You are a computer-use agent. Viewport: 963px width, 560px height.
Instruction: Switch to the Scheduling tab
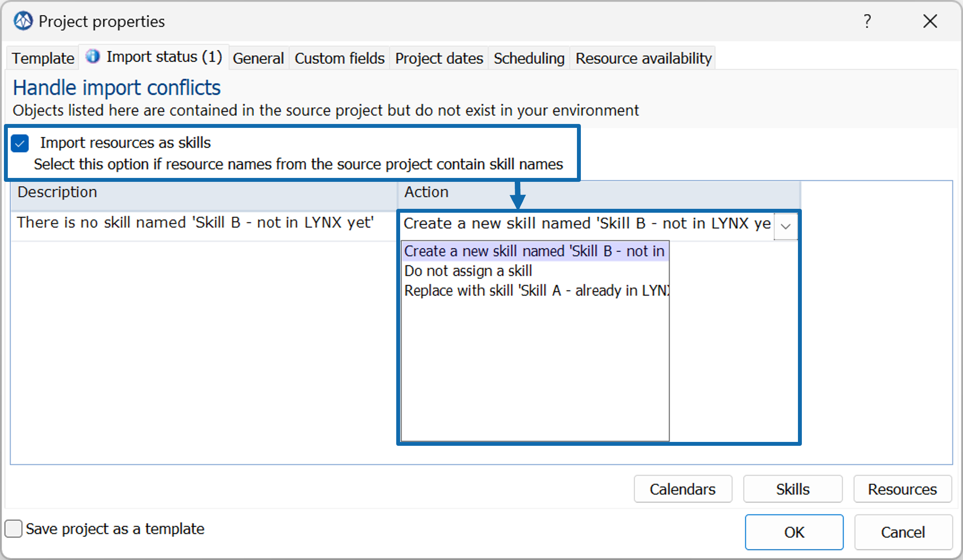pyautogui.click(x=529, y=58)
